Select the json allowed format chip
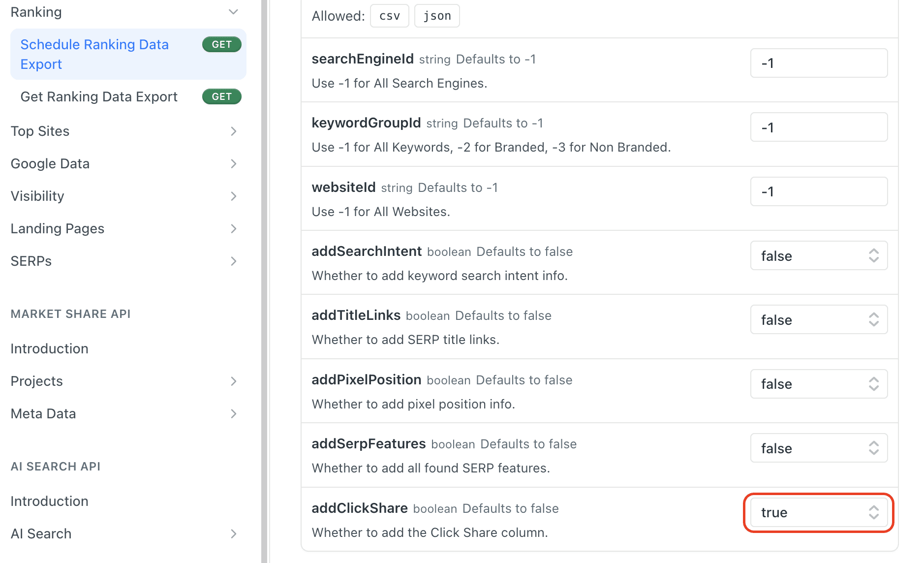The height and width of the screenshot is (563, 924). 436,15
